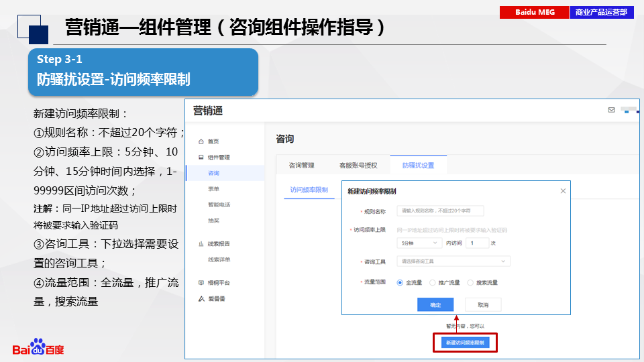
Task: Select the 全流量 radio button
Action: click(x=400, y=283)
